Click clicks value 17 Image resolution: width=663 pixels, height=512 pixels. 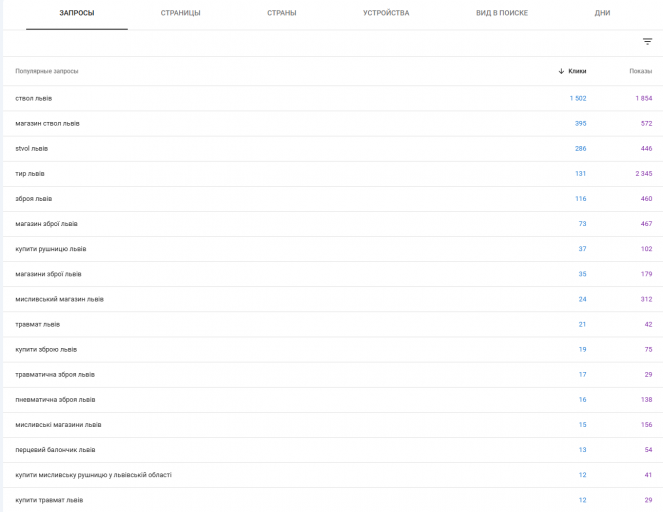(x=582, y=374)
